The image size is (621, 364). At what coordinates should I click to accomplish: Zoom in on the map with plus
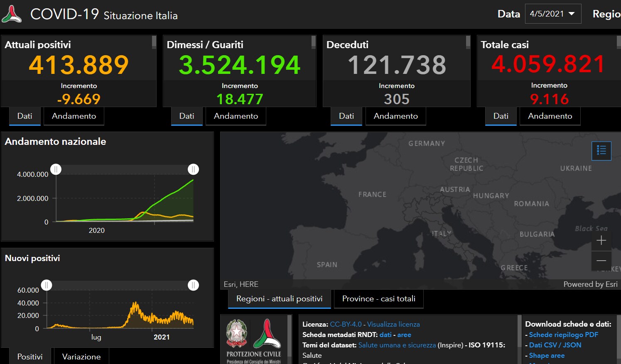[x=601, y=240]
